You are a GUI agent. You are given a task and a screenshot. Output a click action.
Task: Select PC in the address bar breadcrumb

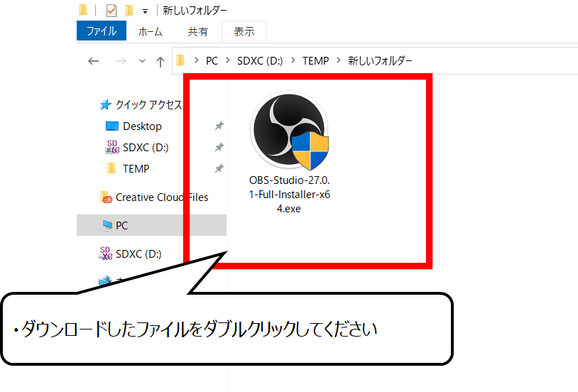point(212,61)
